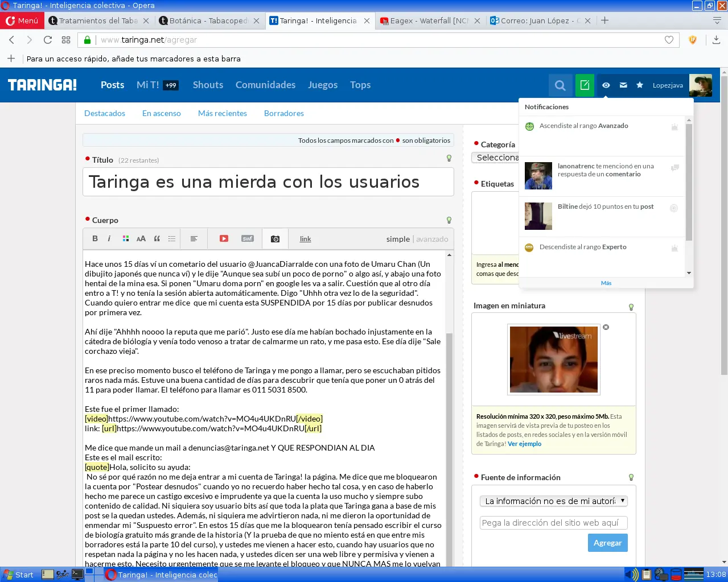Show hint bulb for Imagen en miniatura
The width and height of the screenshot is (728, 582).
click(x=631, y=307)
